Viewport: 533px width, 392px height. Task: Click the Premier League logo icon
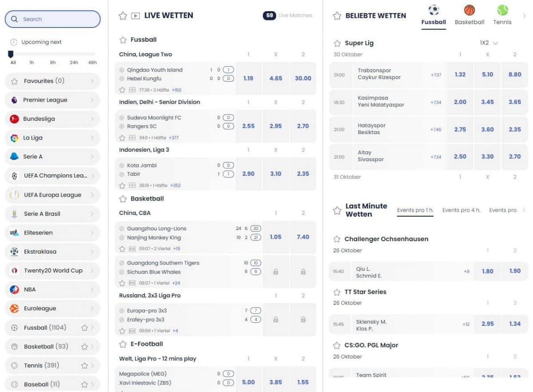[14, 100]
